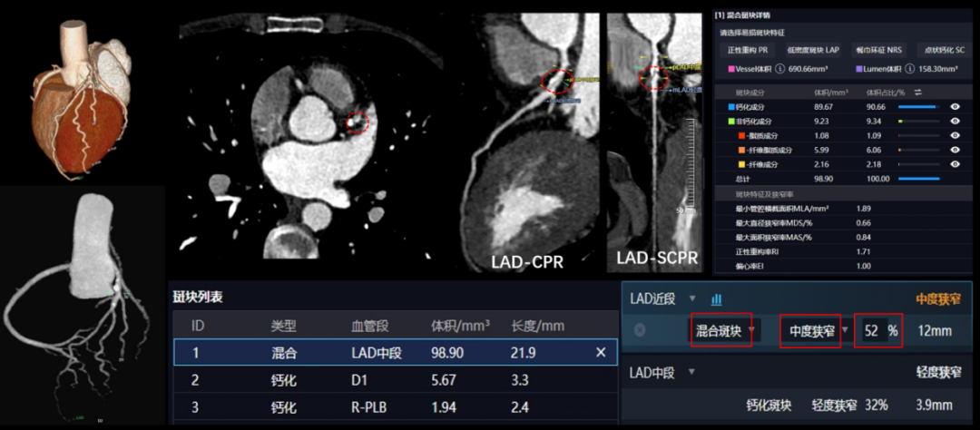Click the red 脂质成分 color swatch
Screen dimensions: 980x430
pos(742,136)
